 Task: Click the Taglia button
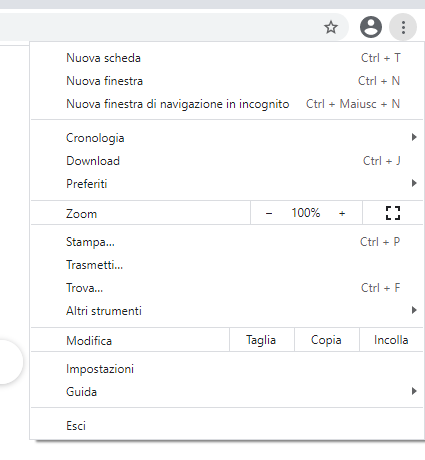tap(262, 340)
